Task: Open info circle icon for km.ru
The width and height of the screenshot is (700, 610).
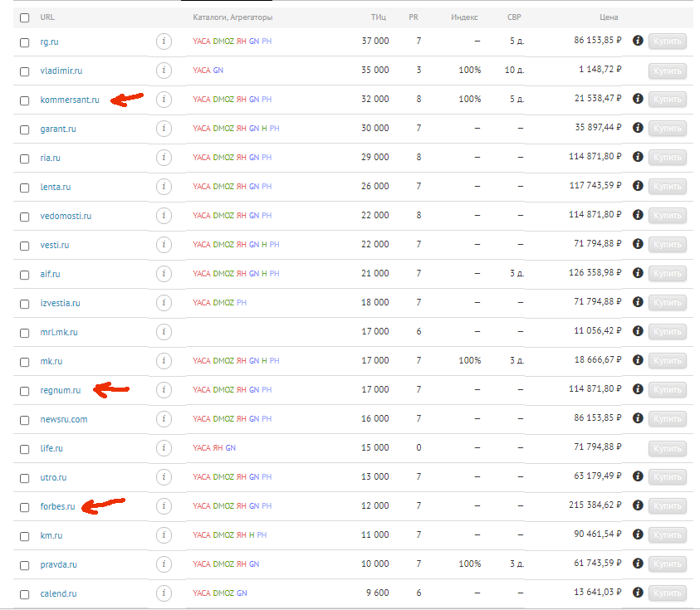Action: (x=164, y=535)
